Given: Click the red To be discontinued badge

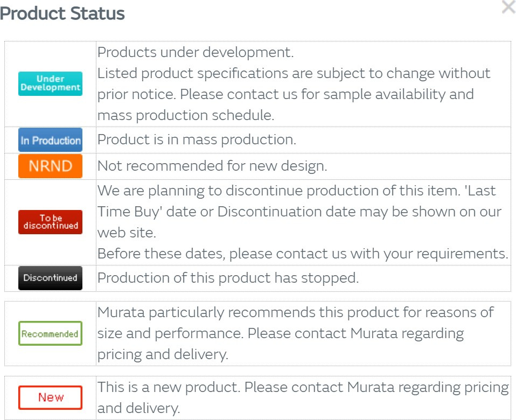Looking at the screenshot, I should point(50,222).
